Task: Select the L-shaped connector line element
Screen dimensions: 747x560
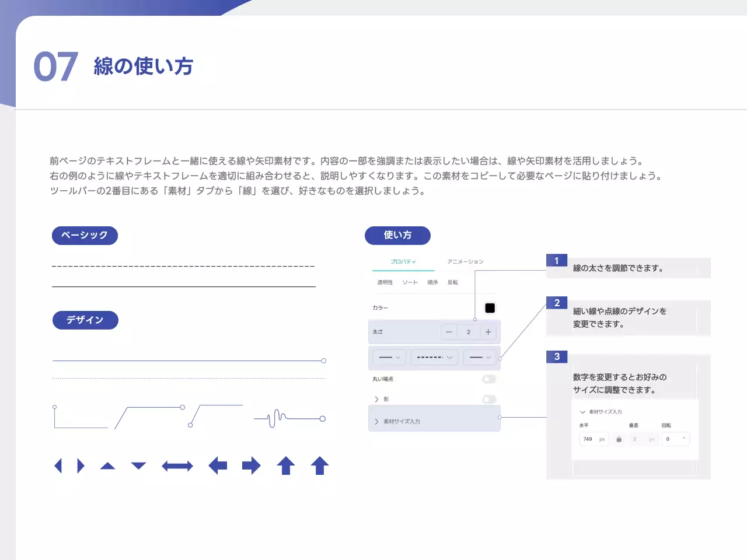Action: pos(80,418)
